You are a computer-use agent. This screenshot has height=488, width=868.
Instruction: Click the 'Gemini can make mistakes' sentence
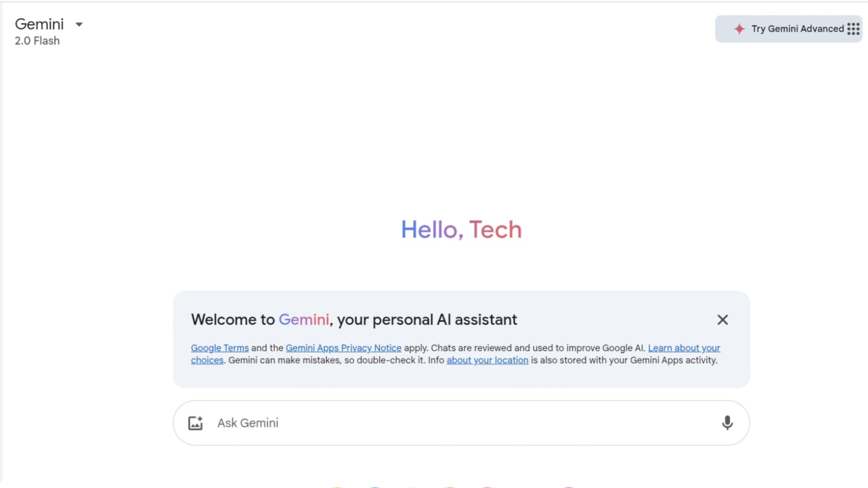327,360
